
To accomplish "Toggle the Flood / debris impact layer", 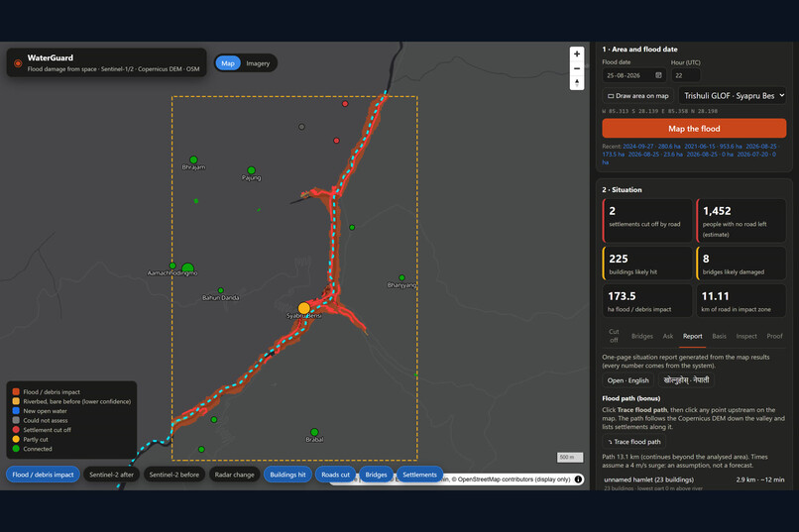I will [43, 475].
